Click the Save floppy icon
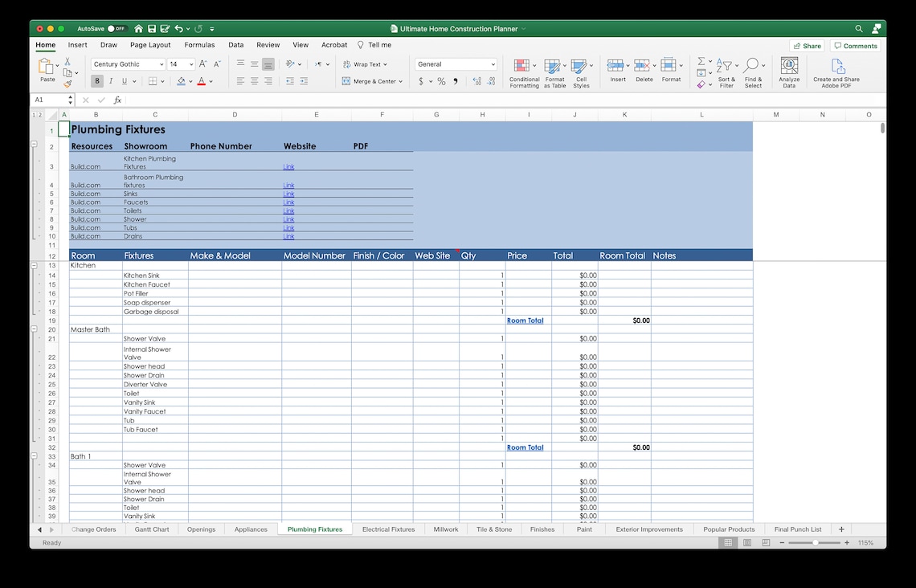Image resolution: width=916 pixels, height=588 pixels. coord(152,29)
